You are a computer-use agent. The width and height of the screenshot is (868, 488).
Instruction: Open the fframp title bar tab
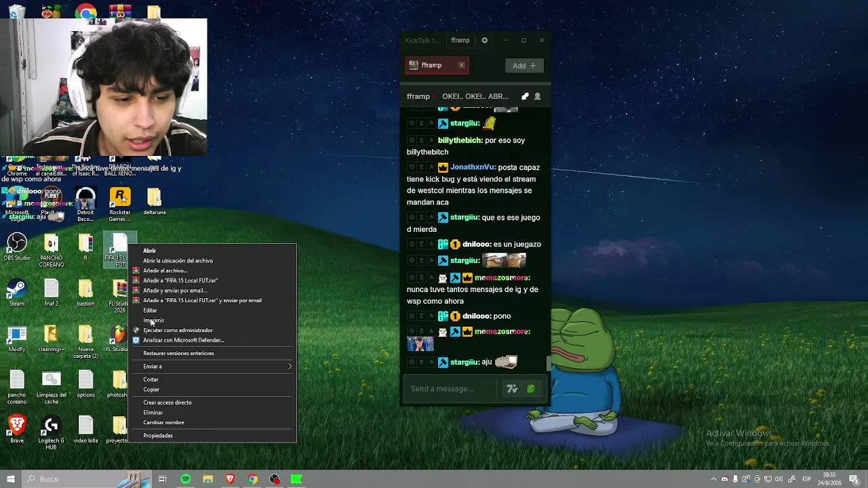pos(460,41)
